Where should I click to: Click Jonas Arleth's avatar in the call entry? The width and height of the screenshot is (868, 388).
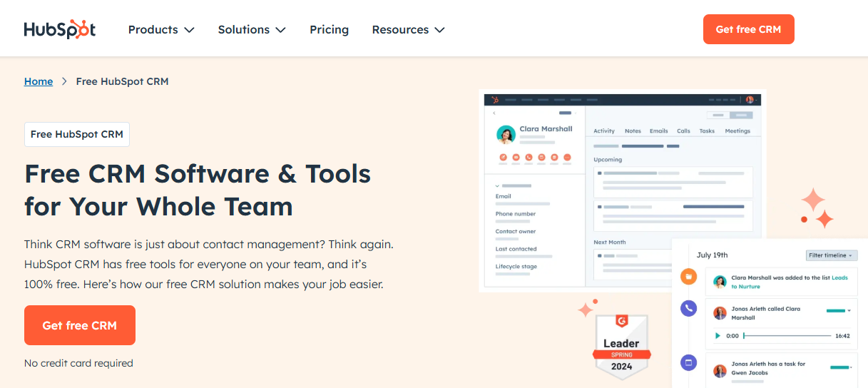click(x=720, y=313)
